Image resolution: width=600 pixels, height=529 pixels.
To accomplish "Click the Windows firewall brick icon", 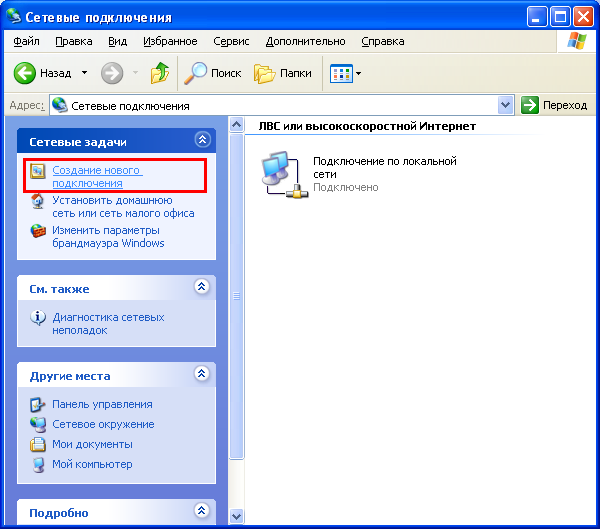I will pyautogui.click(x=38, y=231).
